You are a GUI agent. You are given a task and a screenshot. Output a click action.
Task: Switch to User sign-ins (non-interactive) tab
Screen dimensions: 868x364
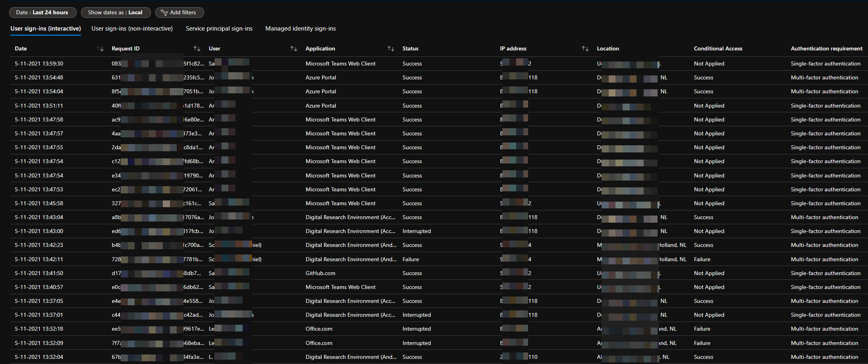tap(132, 29)
